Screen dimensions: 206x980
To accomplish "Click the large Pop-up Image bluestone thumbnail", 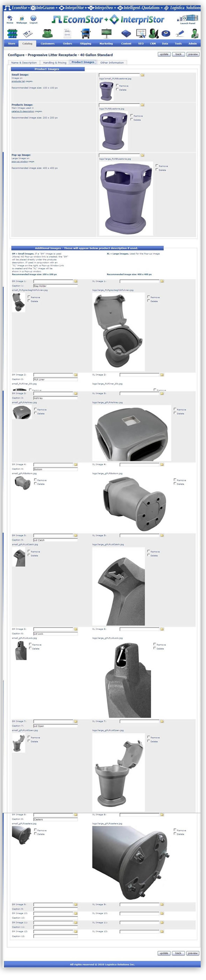I will coord(126,198).
